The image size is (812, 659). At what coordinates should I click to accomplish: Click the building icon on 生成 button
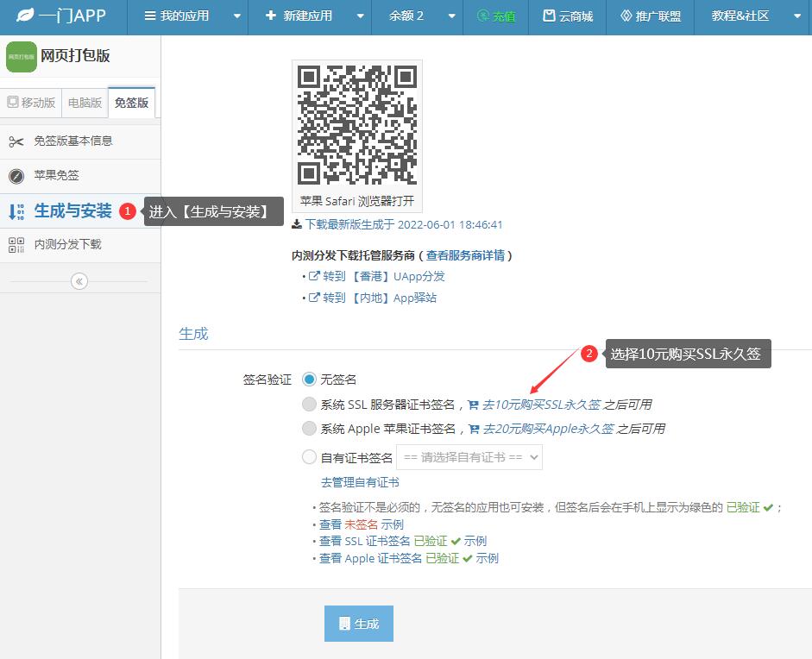click(344, 624)
